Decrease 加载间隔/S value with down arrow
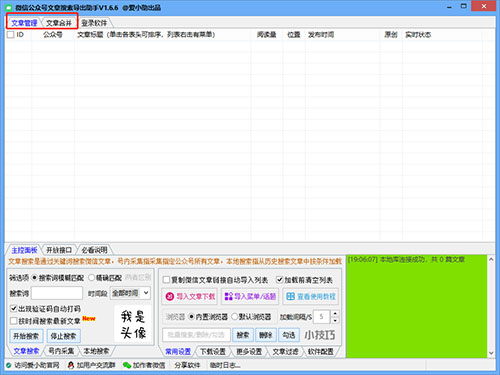This screenshot has height=375, width=500. pos(335,320)
